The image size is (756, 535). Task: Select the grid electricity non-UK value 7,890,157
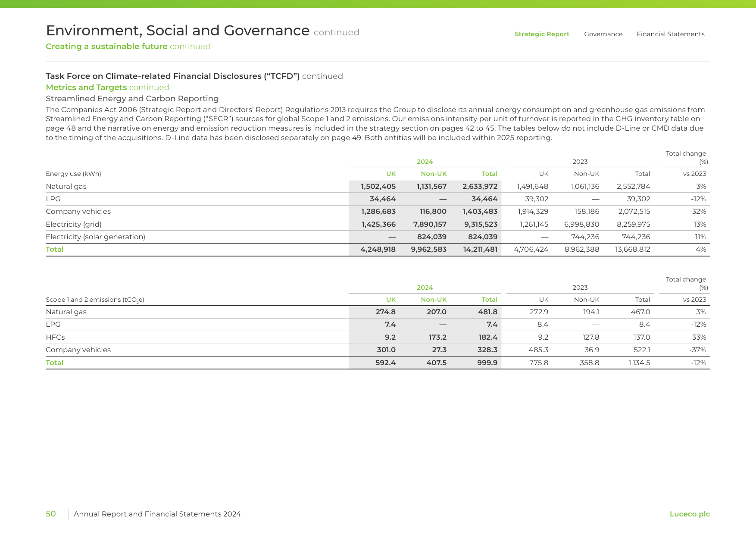tap(430, 224)
